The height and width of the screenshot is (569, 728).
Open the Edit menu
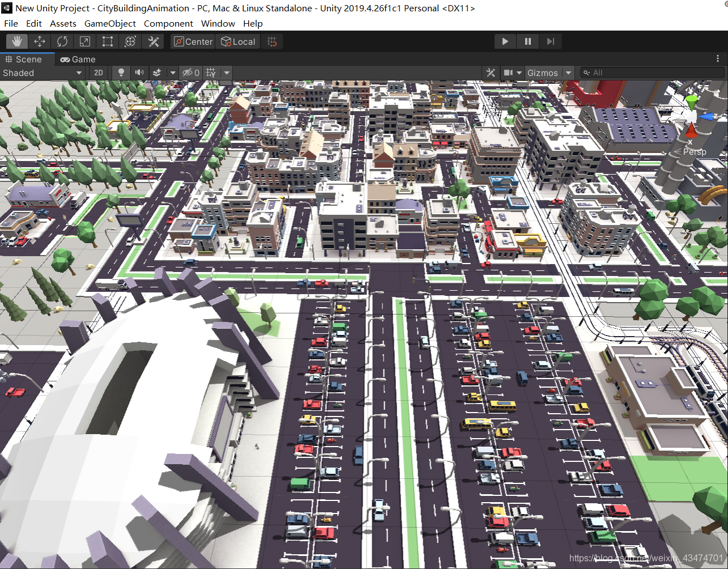pos(34,23)
